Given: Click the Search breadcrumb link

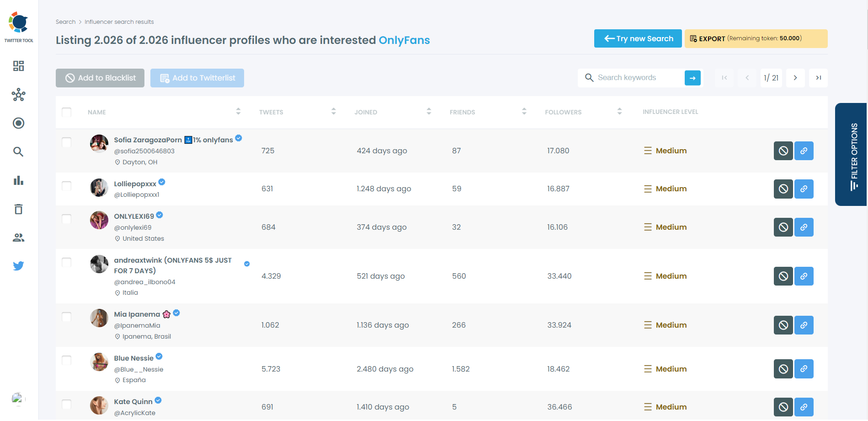Looking at the screenshot, I should pyautogui.click(x=65, y=22).
